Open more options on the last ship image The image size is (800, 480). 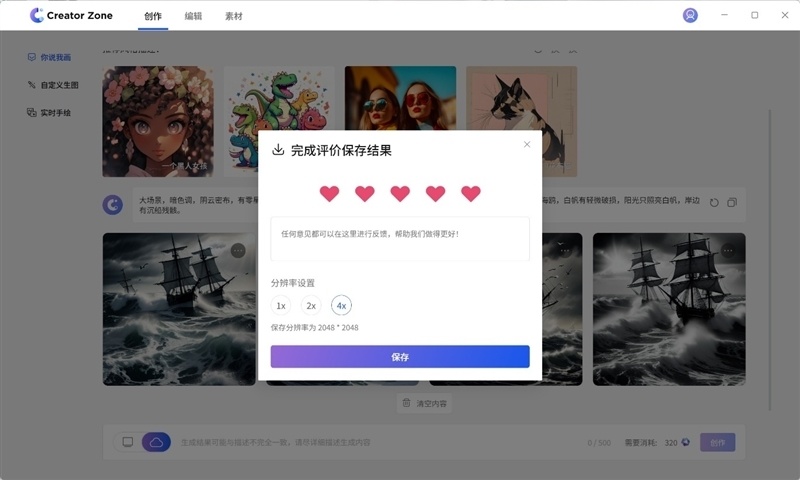tap(728, 250)
